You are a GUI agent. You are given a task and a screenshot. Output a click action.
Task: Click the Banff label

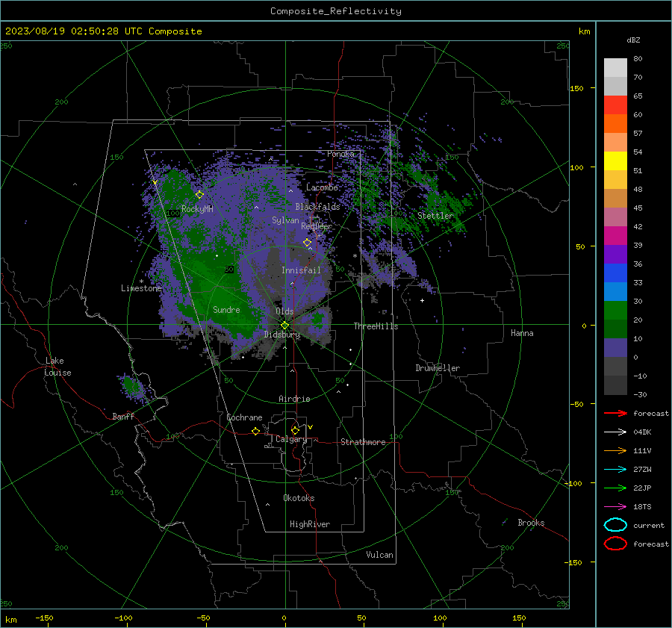tap(123, 417)
